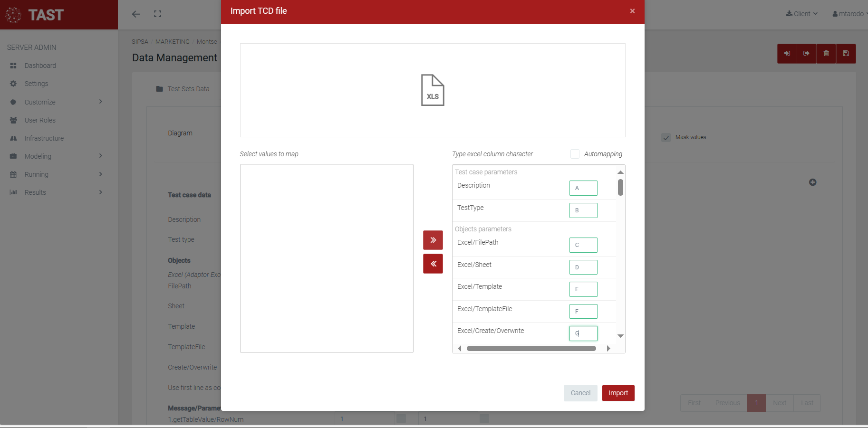Image resolution: width=868 pixels, height=428 pixels.
Task: Close the Import TCD file dialog
Action: pos(632,11)
